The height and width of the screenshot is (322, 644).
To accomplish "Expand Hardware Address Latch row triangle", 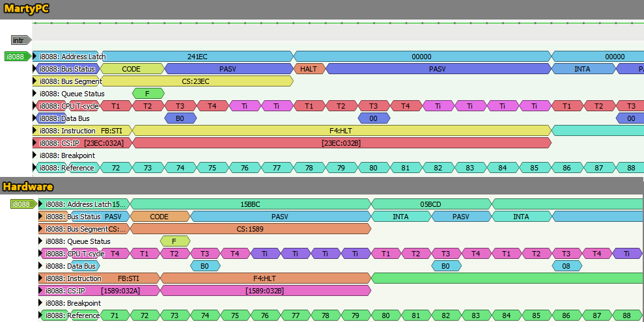I will 40,204.
